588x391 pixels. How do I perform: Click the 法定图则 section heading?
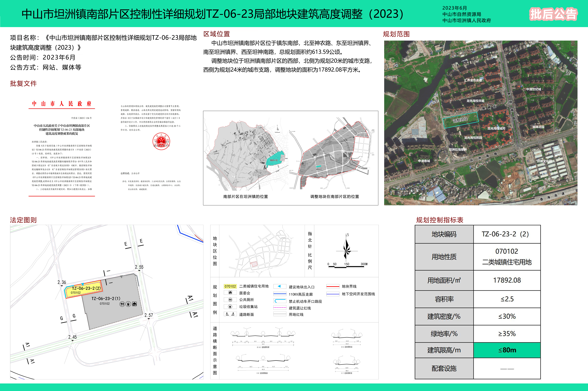click(23, 220)
